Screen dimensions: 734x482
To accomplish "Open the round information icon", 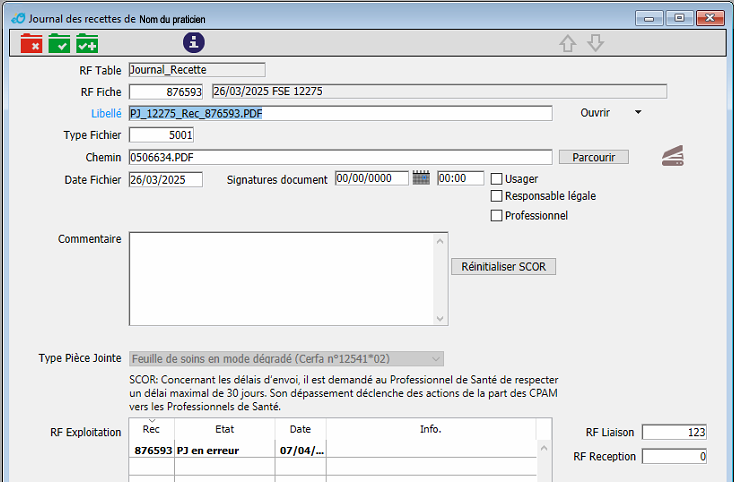I will pyautogui.click(x=193, y=42).
